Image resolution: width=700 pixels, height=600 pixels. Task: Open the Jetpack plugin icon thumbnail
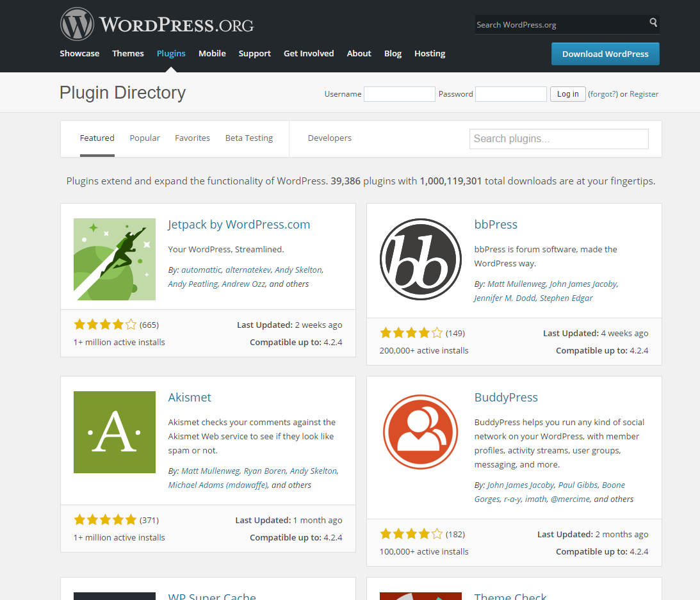pos(115,259)
